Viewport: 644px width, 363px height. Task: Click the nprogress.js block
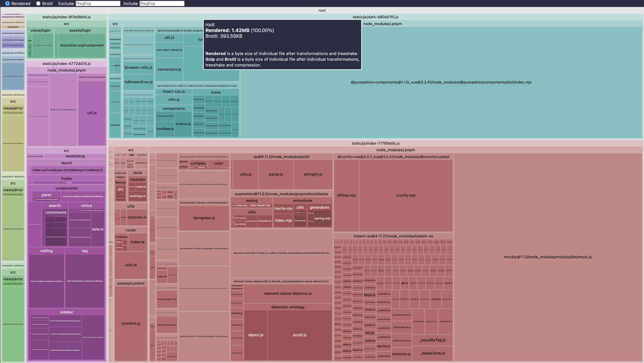(204, 218)
